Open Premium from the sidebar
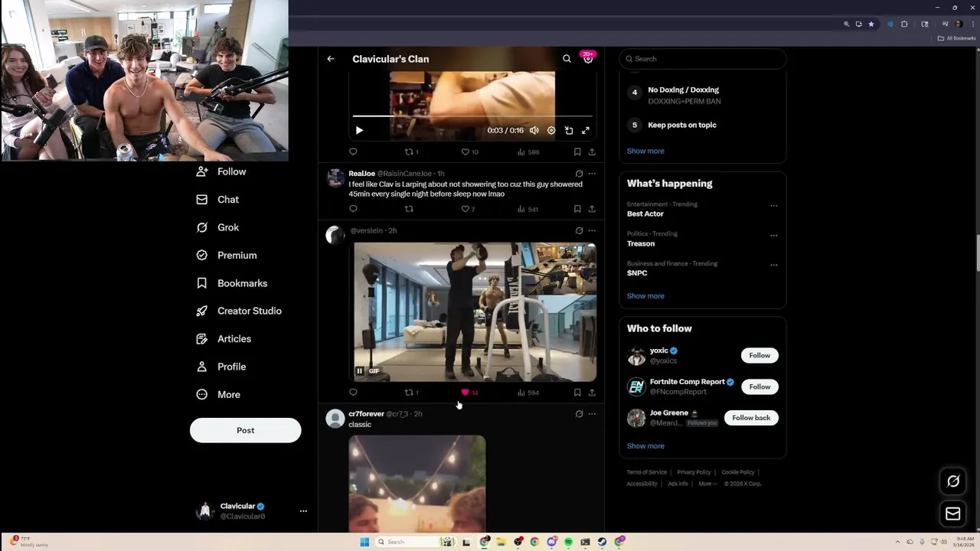 point(227,256)
